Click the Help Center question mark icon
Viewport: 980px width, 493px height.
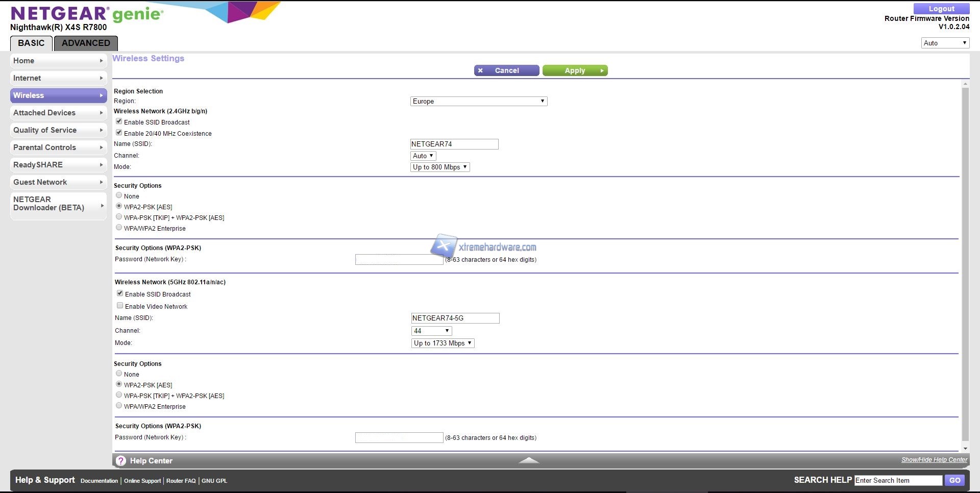click(x=121, y=460)
